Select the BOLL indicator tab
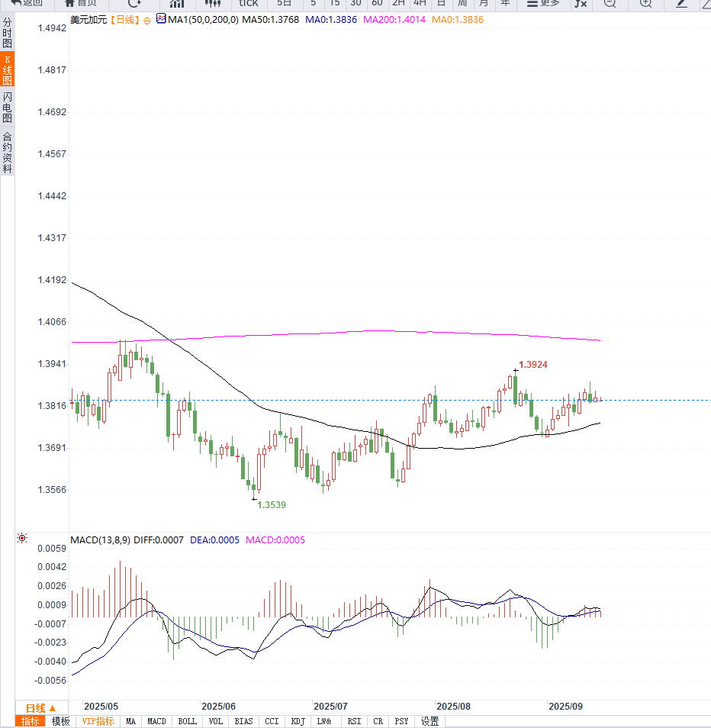This screenshot has height=728, width=711. pos(187,721)
